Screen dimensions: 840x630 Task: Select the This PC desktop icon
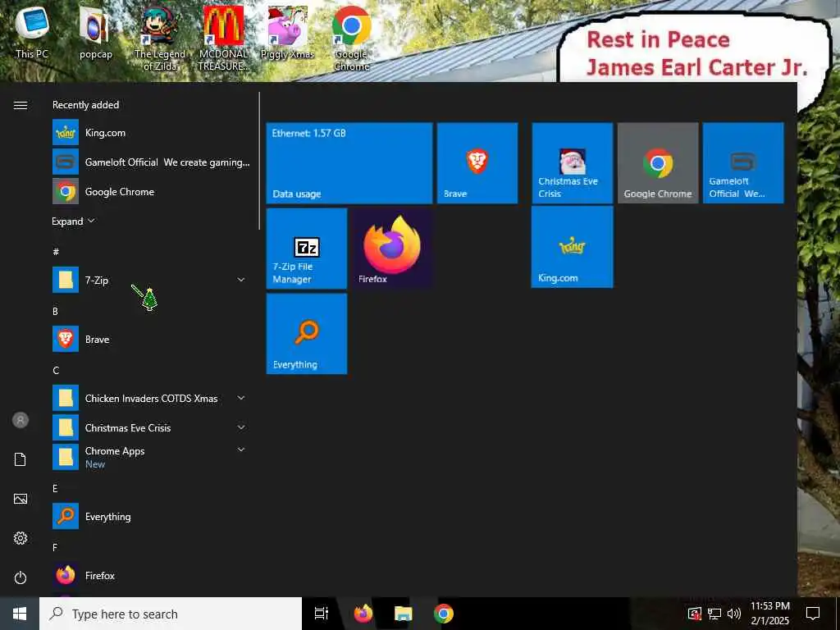point(32,32)
